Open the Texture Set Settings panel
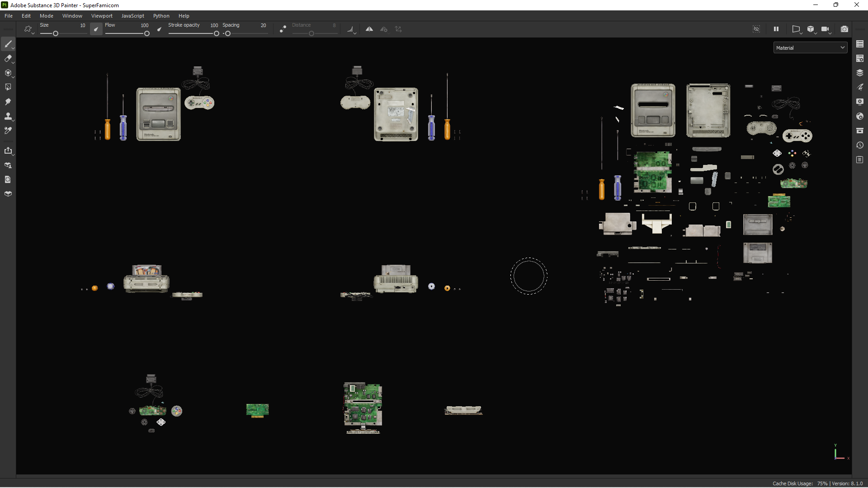Viewport: 868px width, 488px height. click(860, 58)
